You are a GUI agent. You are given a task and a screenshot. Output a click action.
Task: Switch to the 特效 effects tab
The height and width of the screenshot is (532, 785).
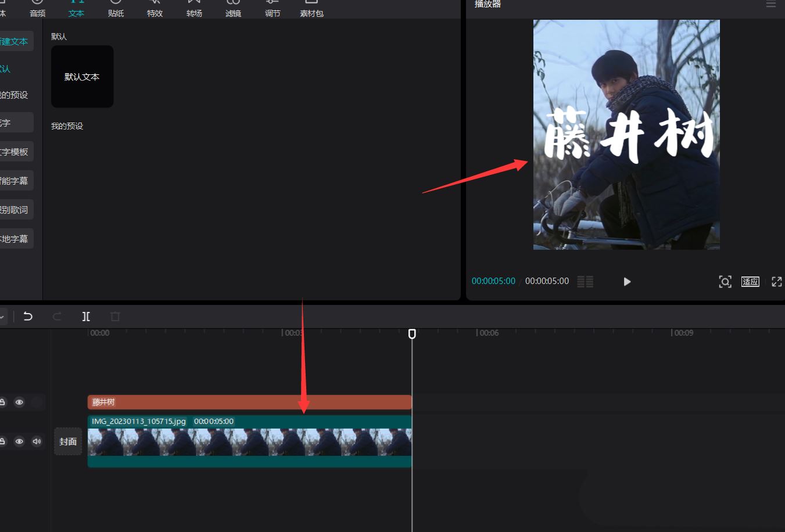(155, 8)
